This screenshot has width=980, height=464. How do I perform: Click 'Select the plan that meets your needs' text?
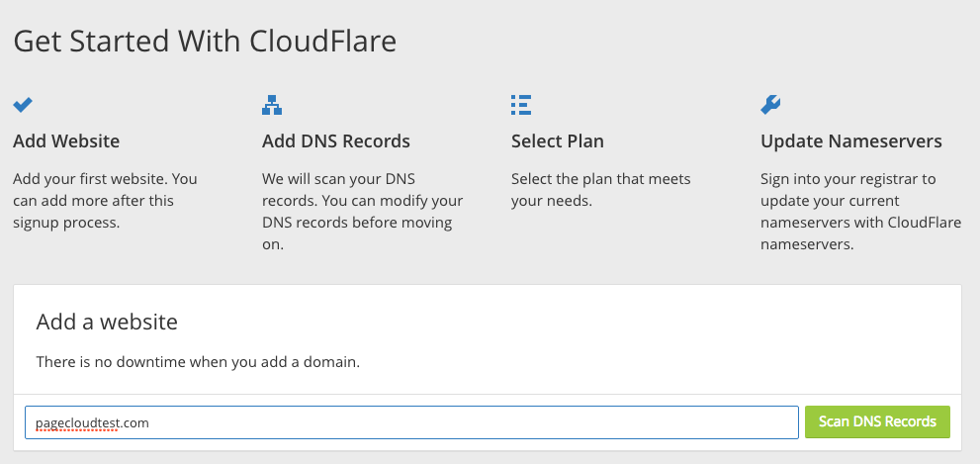coord(600,189)
